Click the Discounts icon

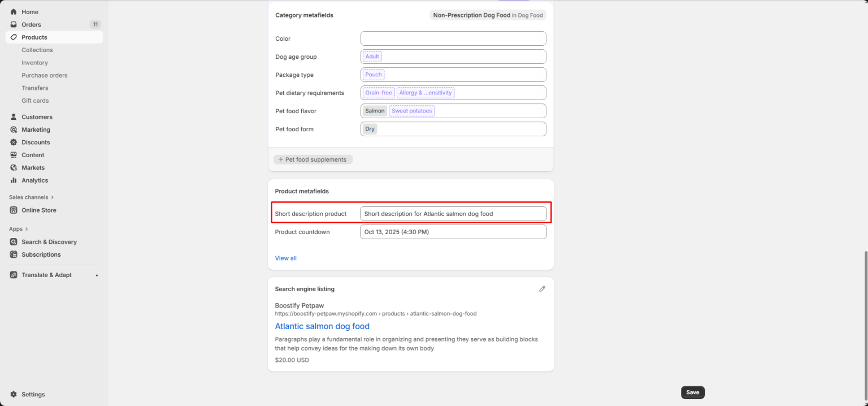click(12, 142)
